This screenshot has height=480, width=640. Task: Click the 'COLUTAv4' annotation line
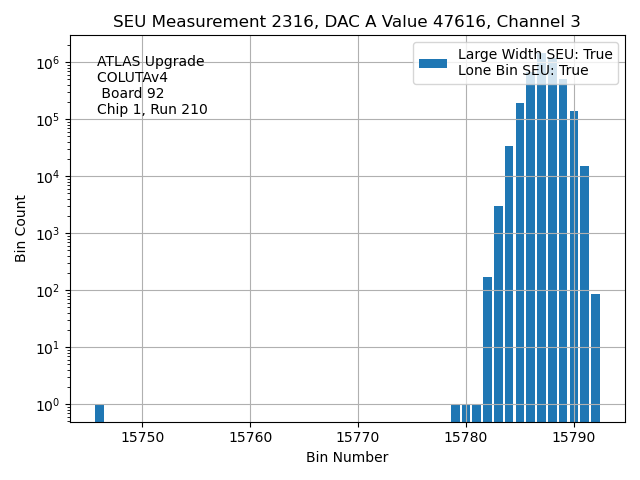click(132, 78)
